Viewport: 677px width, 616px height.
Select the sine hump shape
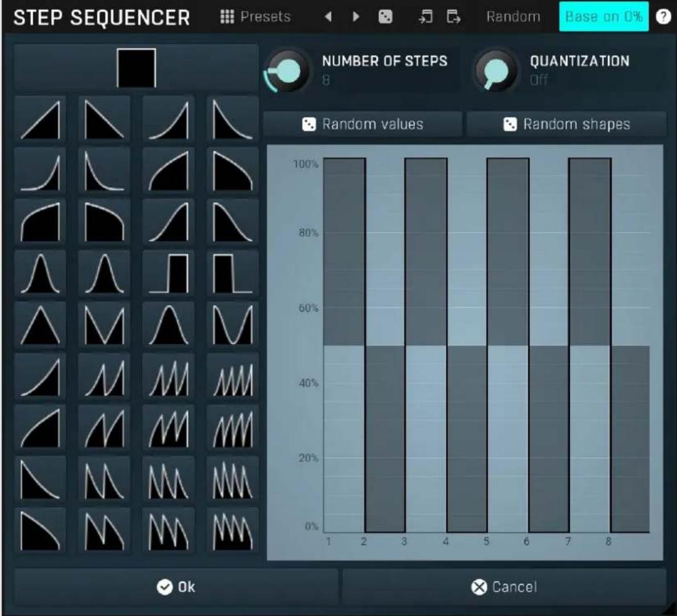pos(169,325)
